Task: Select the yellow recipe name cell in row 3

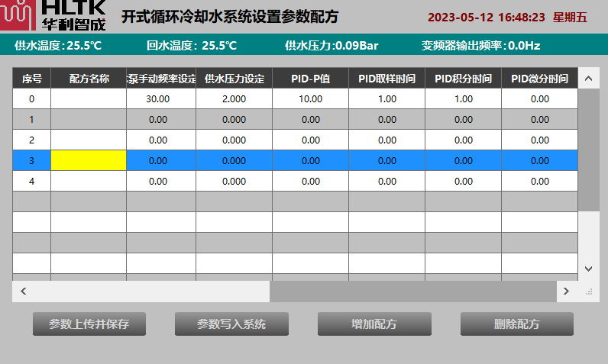Action: pyautogui.click(x=89, y=160)
